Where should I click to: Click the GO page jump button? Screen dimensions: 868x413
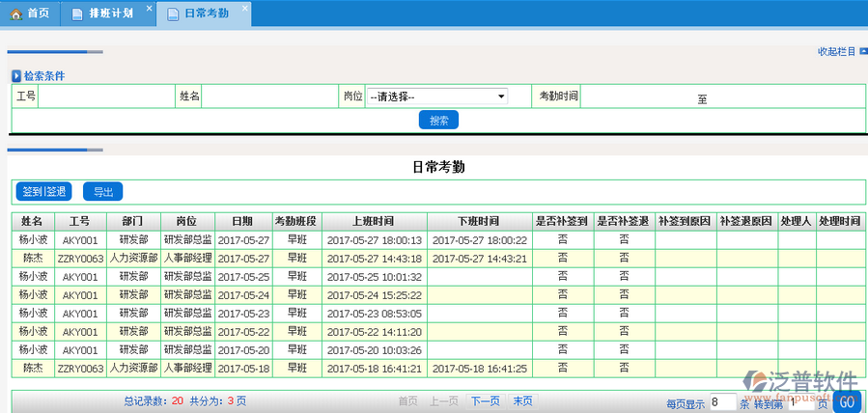pyautogui.click(x=846, y=402)
